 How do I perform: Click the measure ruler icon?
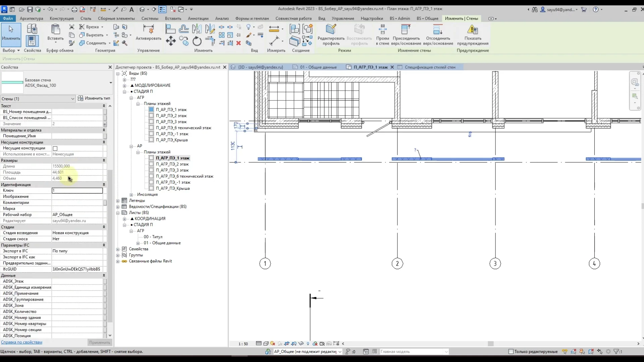274,29
